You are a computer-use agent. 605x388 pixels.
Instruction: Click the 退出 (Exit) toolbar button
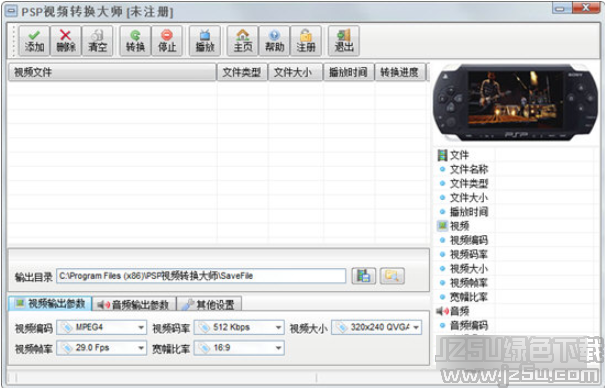(344, 41)
